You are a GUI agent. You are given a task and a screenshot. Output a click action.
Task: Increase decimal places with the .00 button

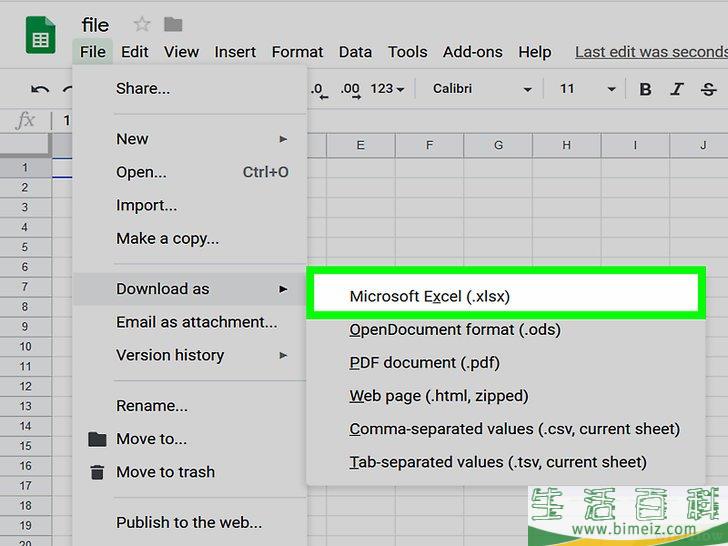(351, 90)
